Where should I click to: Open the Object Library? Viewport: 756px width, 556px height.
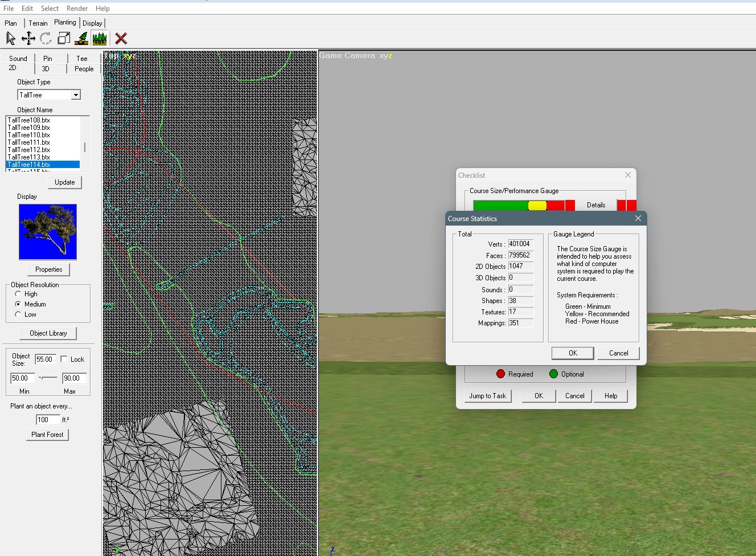tap(48, 333)
